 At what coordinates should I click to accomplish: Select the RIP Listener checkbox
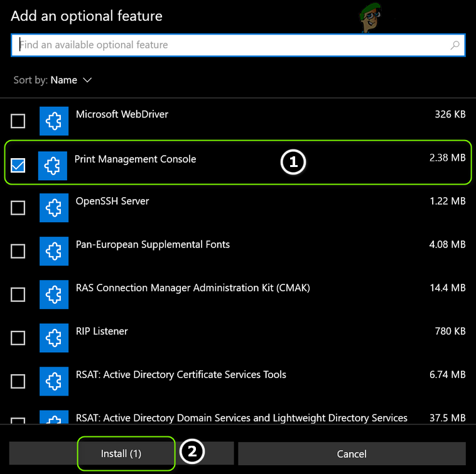18,338
